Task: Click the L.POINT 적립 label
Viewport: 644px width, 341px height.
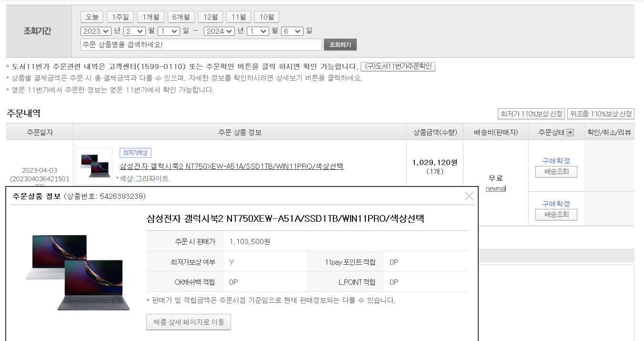Action: click(357, 282)
